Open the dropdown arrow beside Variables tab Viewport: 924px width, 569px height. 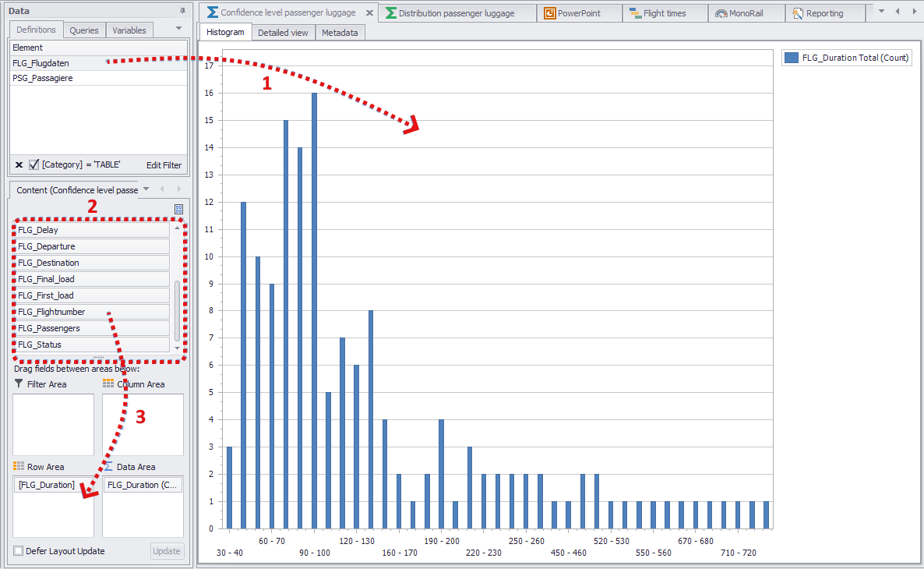click(x=178, y=28)
